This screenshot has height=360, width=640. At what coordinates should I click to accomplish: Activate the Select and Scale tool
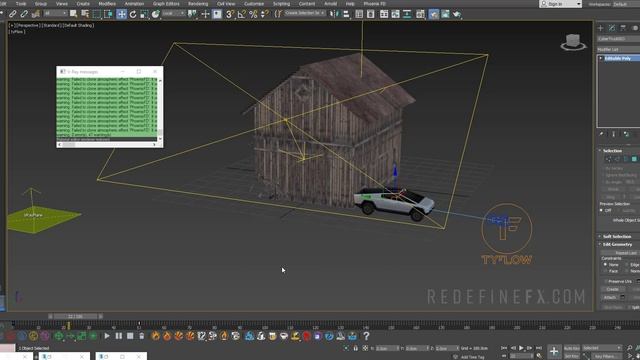(144, 14)
